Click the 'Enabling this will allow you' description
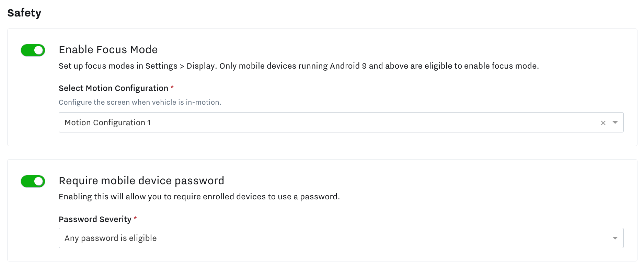 (x=199, y=197)
